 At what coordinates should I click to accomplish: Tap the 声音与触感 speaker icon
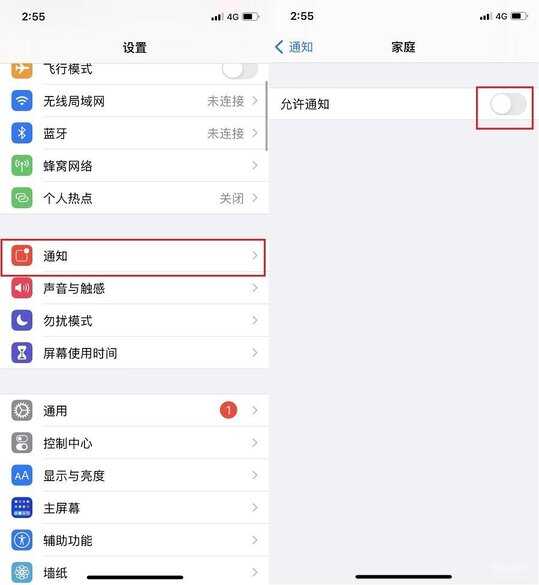tap(22, 288)
